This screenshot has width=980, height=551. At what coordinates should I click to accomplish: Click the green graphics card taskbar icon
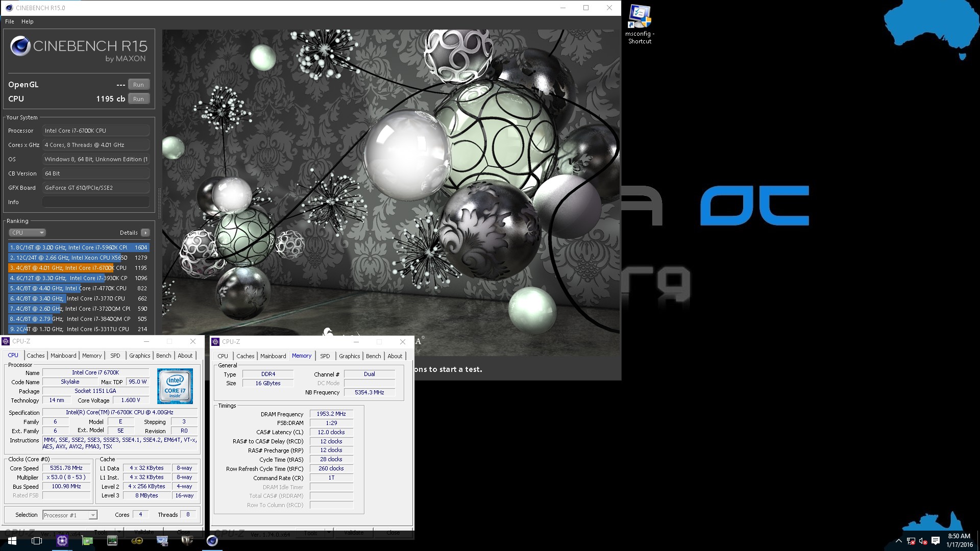[87, 541]
